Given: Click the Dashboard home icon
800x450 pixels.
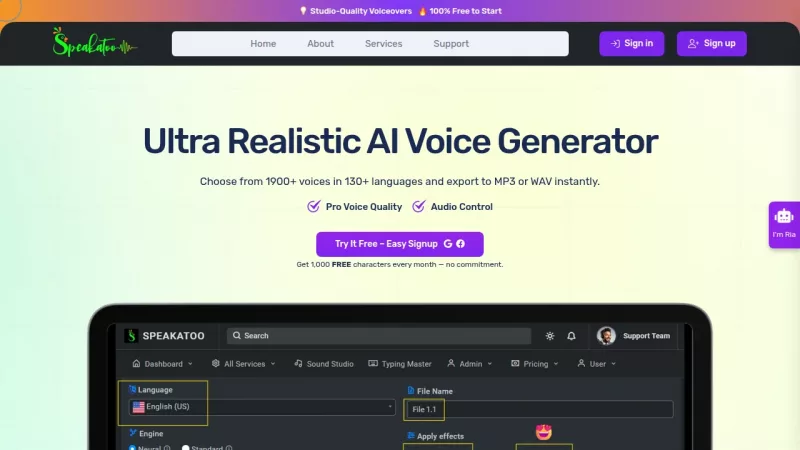Looking at the screenshot, I should click(x=136, y=363).
